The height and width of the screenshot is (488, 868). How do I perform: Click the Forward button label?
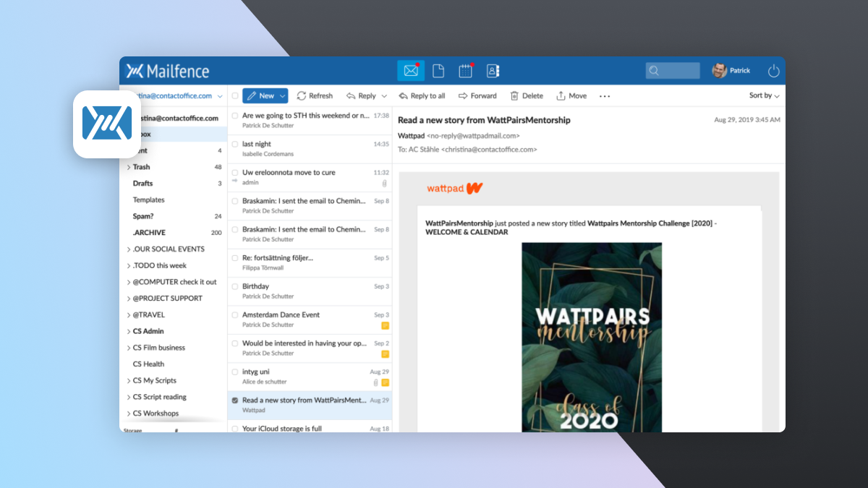pos(484,95)
